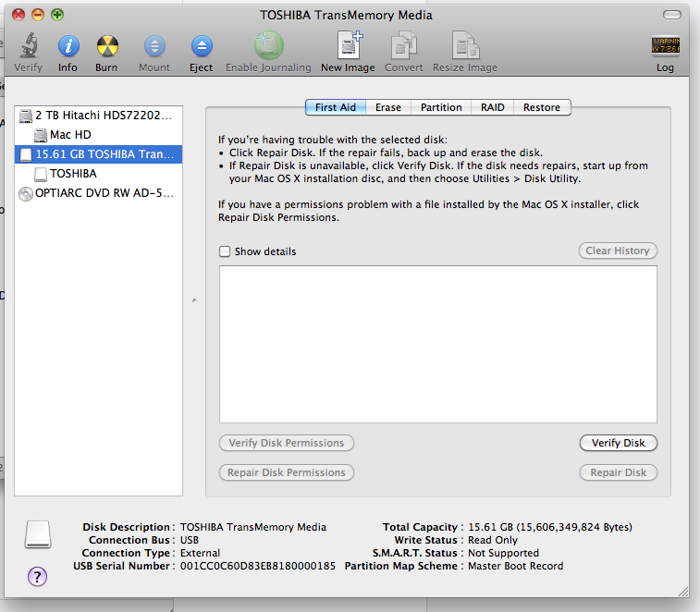Click the total capacity value 15.61 GB

click(550, 527)
